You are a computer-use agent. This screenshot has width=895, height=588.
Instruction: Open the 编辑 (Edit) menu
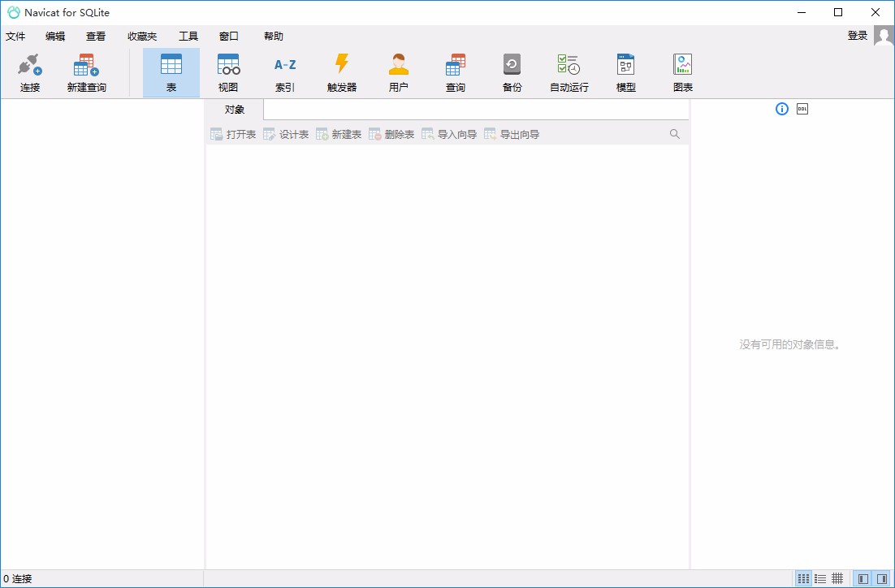click(x=55, y=36)
